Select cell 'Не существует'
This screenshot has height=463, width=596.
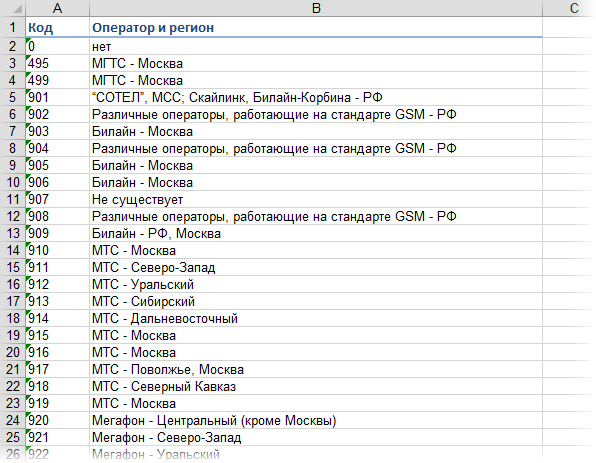tap(316, 199)
